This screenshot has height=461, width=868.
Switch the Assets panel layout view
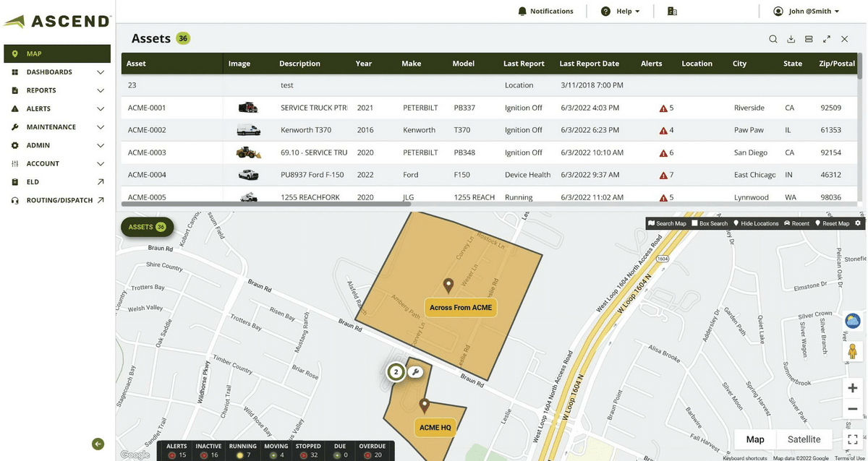pos(809,39)
